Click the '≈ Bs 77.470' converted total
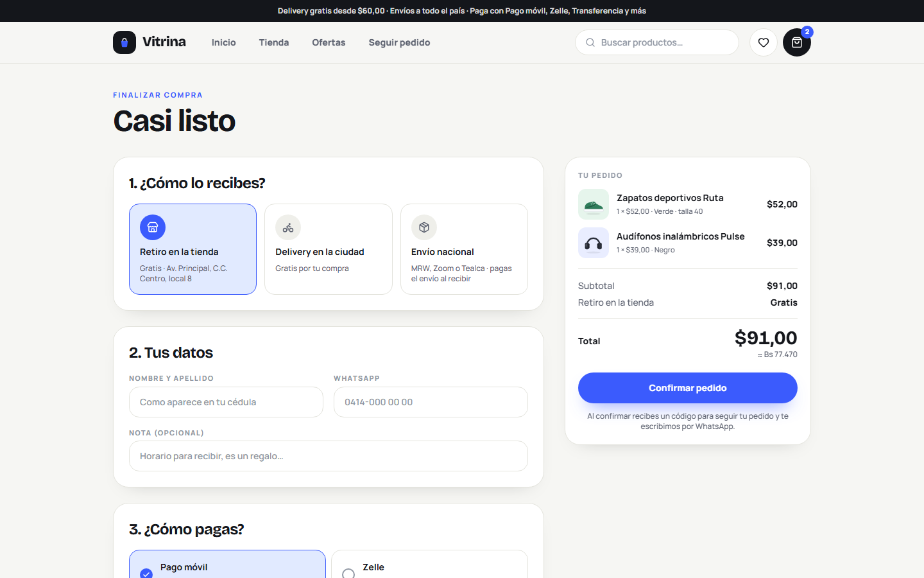924x578 pixels. coord(778,355)
